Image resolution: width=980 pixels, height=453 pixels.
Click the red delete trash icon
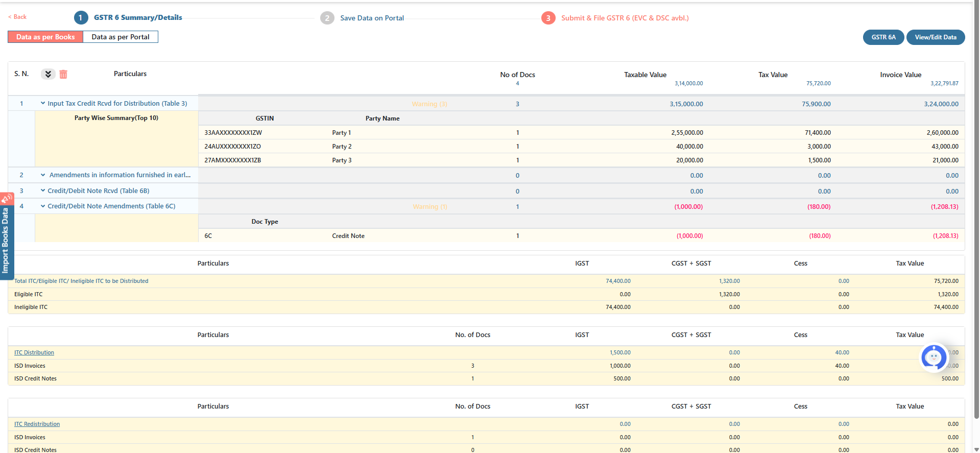63,75
